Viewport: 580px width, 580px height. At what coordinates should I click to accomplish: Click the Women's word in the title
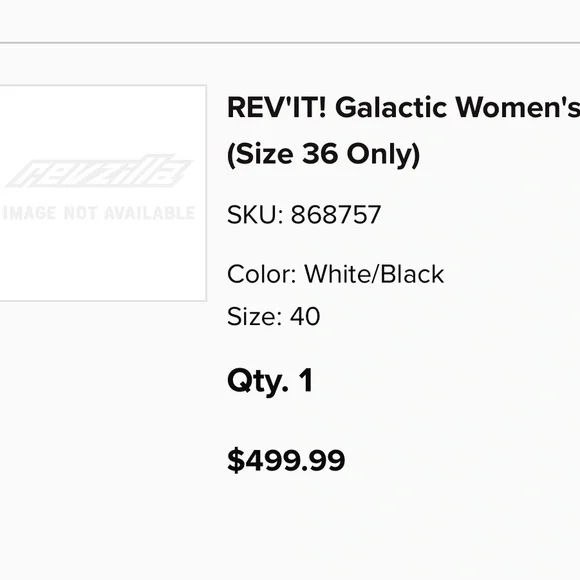(x=517, y=107)
